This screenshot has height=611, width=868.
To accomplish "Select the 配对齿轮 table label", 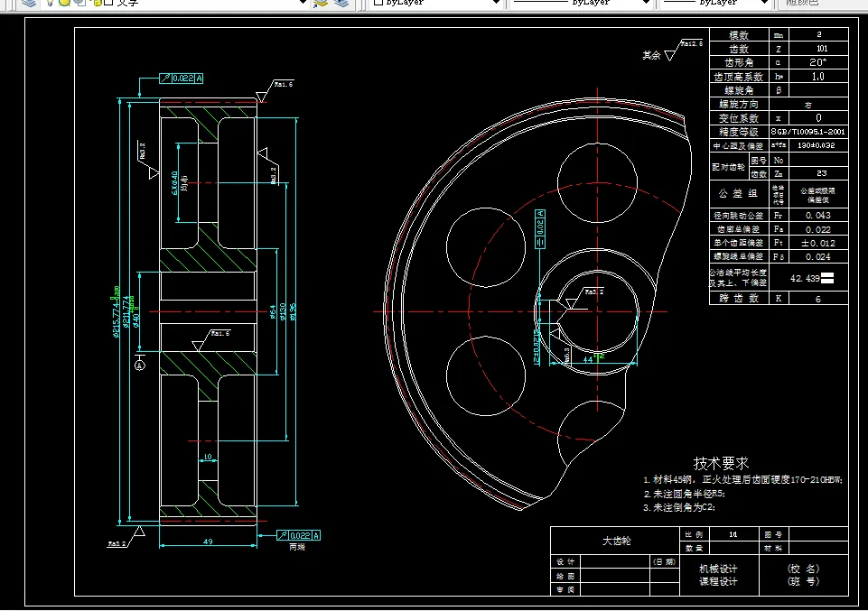I will pos(729,167).
